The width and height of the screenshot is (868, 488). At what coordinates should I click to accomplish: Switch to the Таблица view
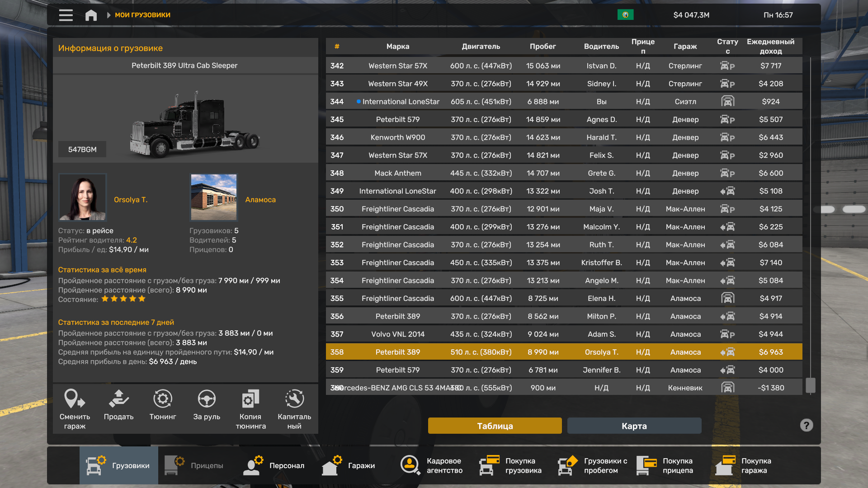(x=495, y=426)
